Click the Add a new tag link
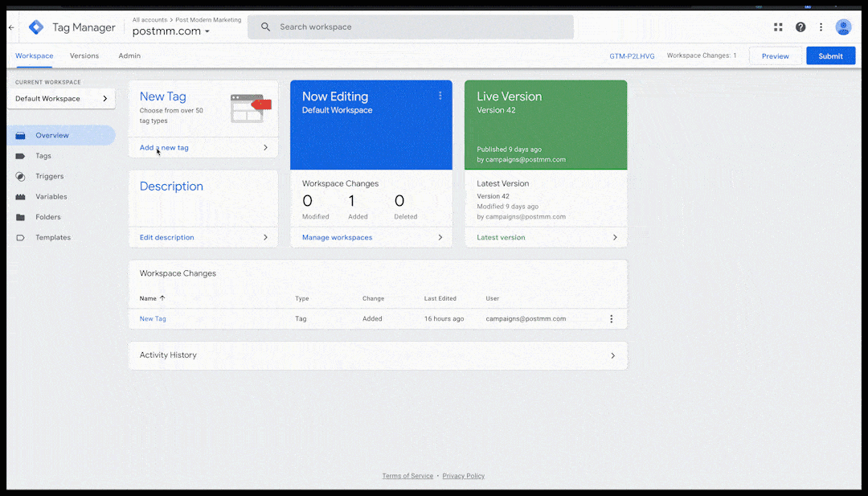The height and width of the screenshot is (496, 868). click(164, 148)
